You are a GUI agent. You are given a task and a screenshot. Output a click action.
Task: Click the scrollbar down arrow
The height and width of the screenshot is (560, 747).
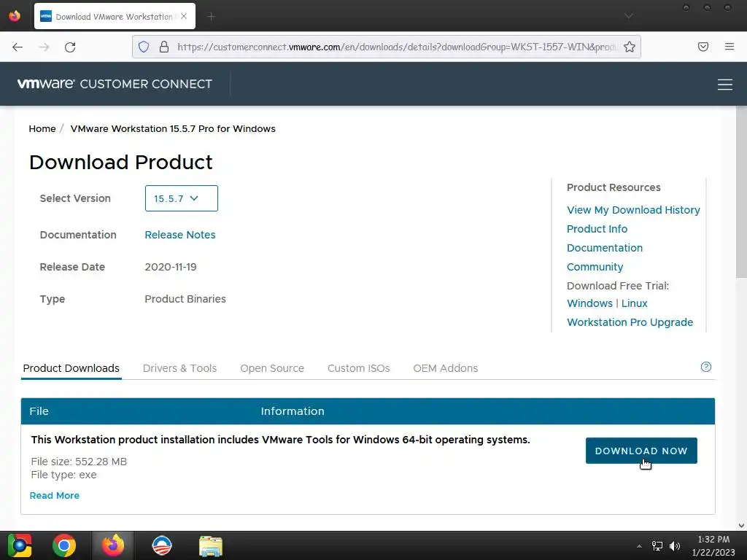click(x=741, y=525)
